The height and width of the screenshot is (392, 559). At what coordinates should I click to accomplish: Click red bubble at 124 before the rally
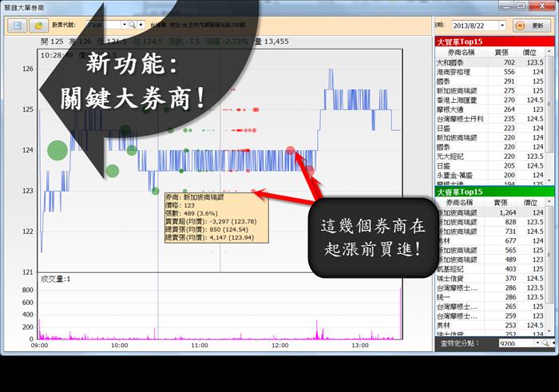point(291,150)
